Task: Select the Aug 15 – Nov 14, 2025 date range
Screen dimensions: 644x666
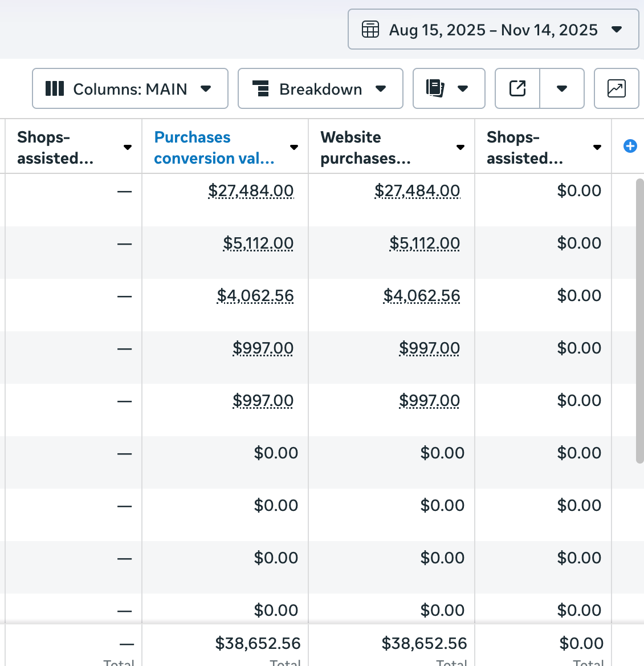Action: click(494, 30)
